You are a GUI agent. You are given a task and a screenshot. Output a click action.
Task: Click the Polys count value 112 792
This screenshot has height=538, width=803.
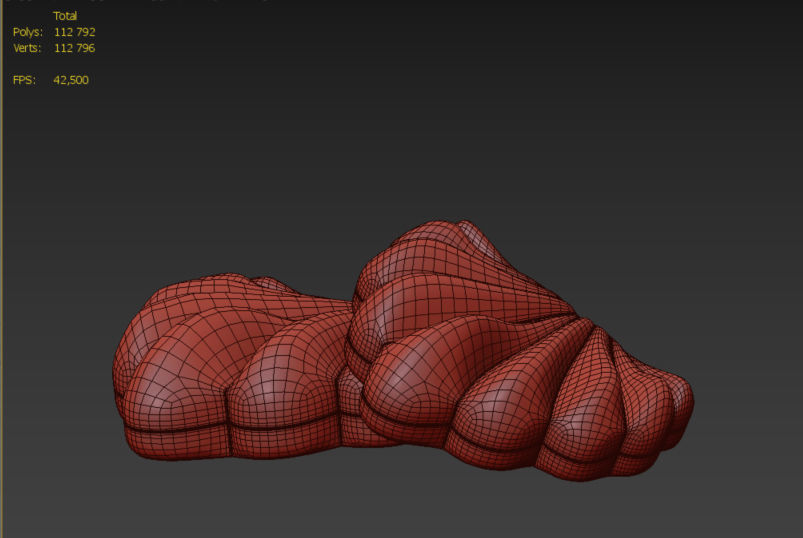(74, 32)
